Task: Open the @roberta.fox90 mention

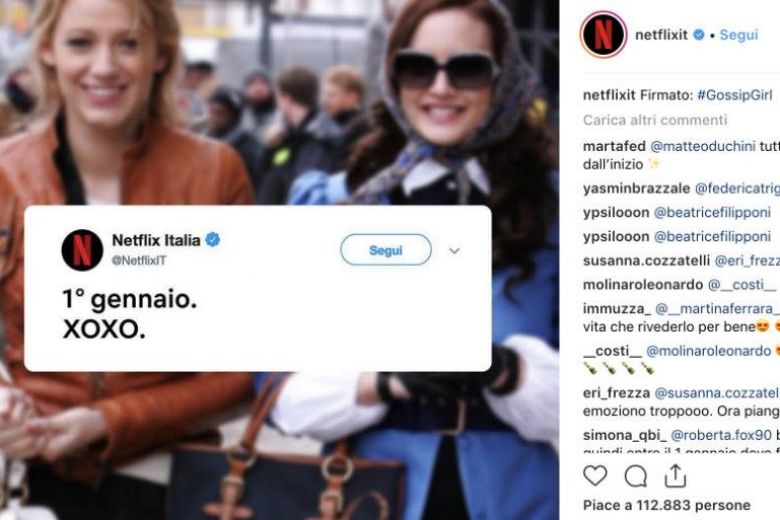Action: (x=721, y=435)
